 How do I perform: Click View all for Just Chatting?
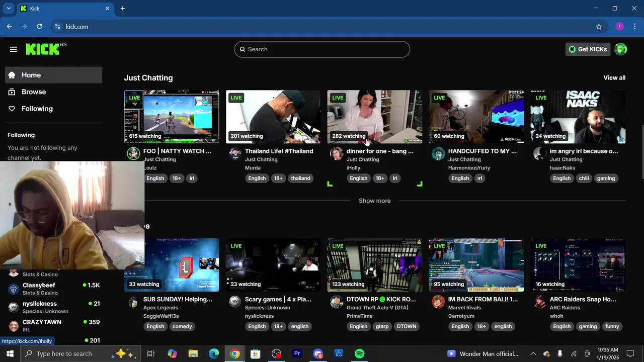614,78
